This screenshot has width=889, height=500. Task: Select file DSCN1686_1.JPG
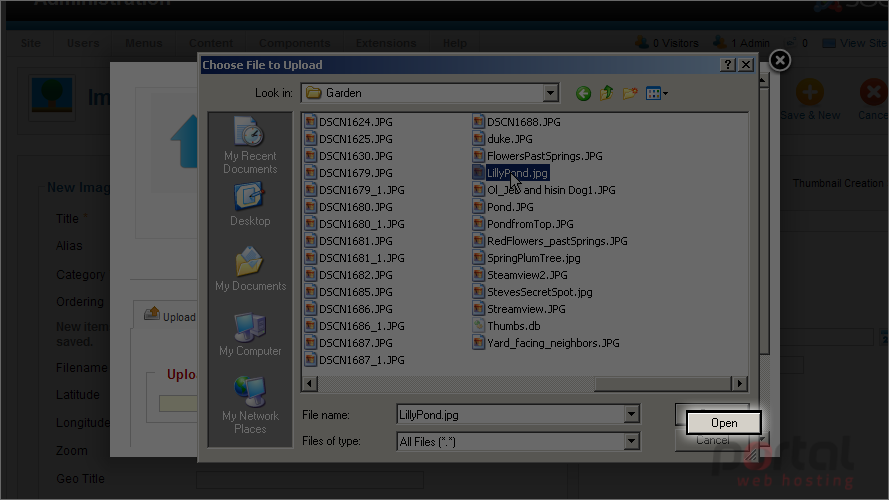[x=354, y=326]
